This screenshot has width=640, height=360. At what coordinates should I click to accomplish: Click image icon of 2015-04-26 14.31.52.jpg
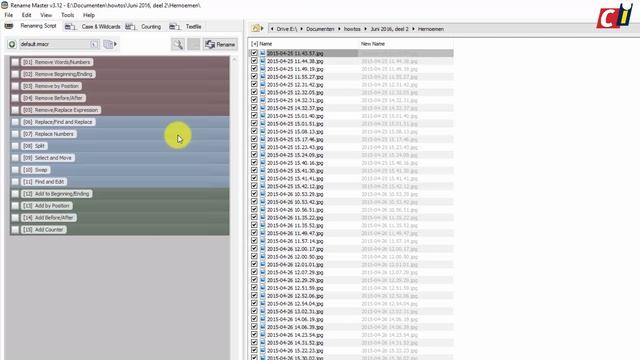(262, 342)
